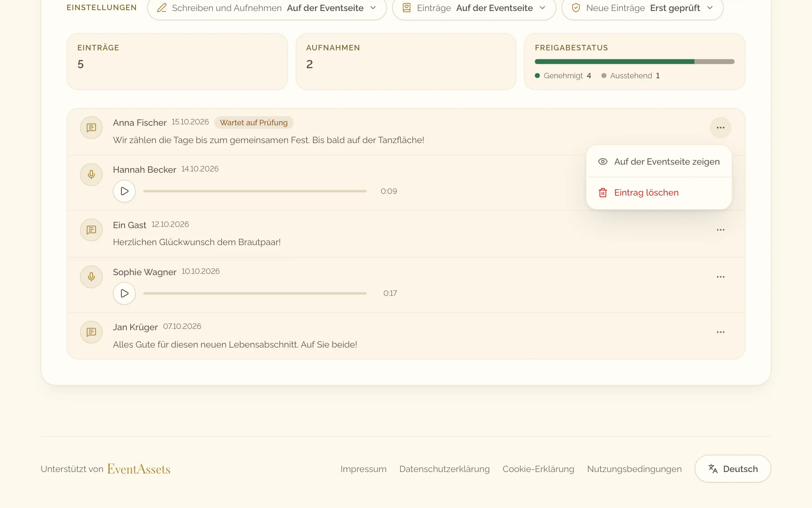Play Sophie Wagner's audio recording
Viewport: 812px width, 508px height.
(x=124, y=293)
